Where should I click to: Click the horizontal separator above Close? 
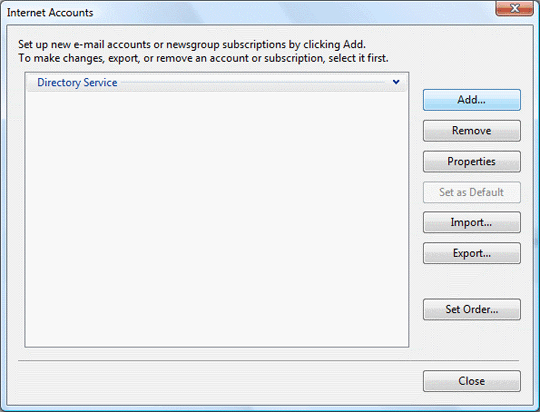point(268,361)
